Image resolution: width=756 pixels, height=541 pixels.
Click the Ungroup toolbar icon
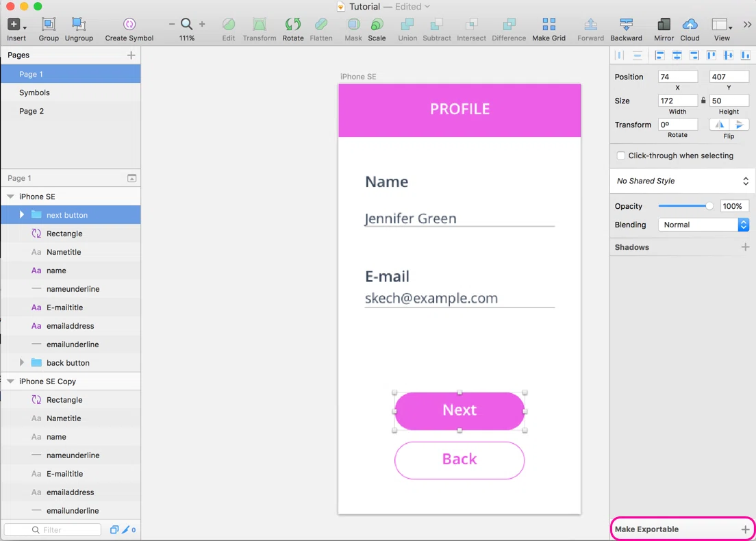79,24
